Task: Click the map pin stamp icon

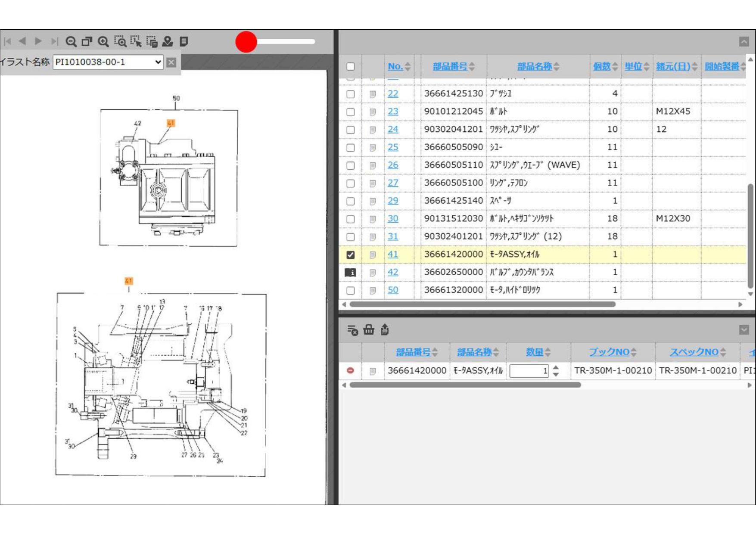Action: (x=168, y=41)
